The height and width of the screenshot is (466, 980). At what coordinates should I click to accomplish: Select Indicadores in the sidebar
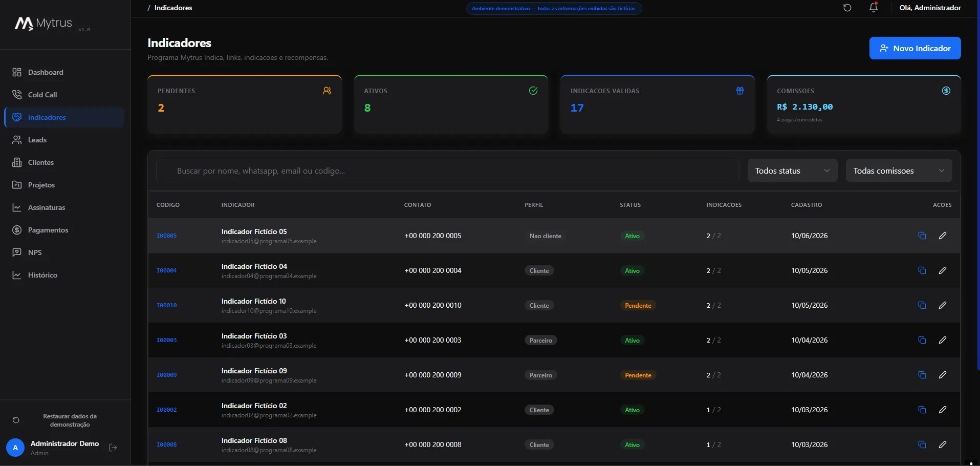tap(64, 117)
